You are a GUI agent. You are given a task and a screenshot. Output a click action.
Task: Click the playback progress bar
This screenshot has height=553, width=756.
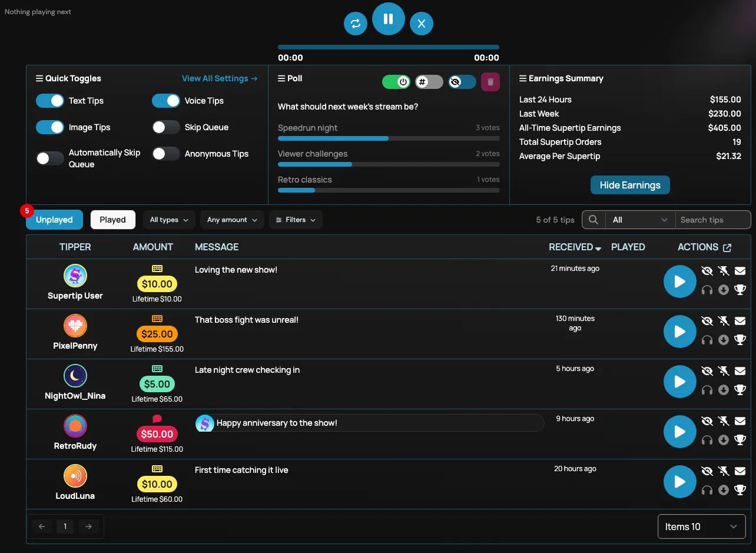[x=389, y=47]
